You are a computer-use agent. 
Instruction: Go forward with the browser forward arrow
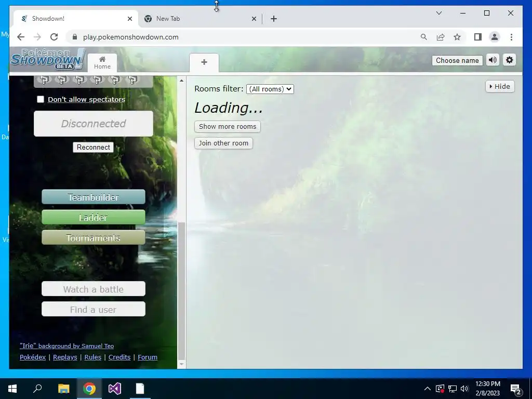[37, 37]
